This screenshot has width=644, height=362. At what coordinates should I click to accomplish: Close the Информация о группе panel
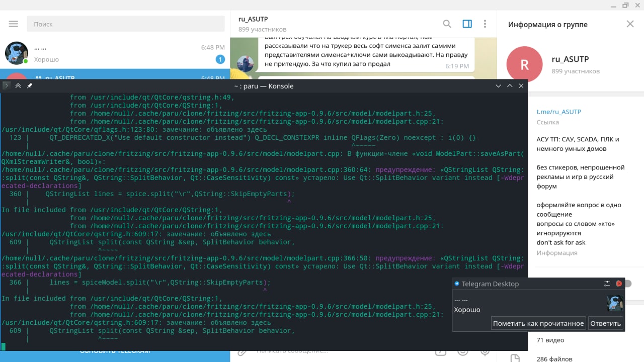point(630,24)
